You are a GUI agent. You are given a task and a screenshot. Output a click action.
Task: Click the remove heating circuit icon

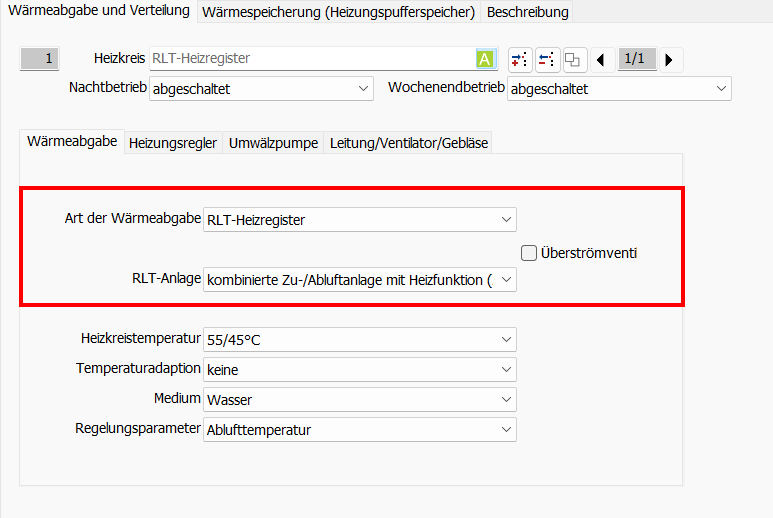click(x=546, y=59)
